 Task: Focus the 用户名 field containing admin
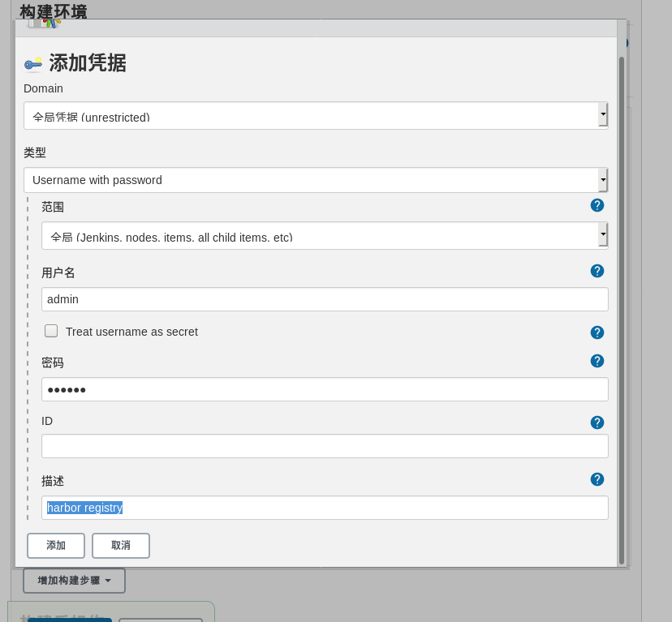point(325,299)
